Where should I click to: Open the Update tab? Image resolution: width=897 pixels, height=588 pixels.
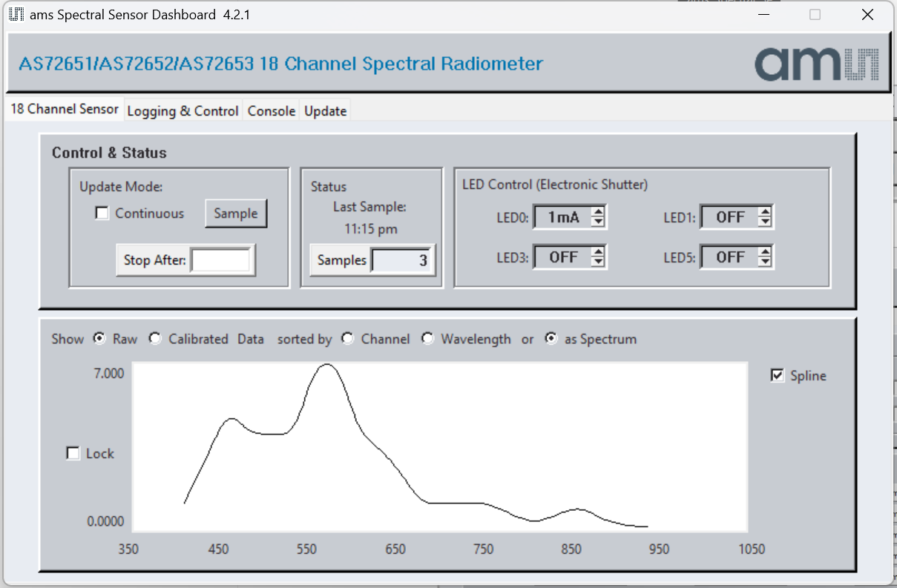[325, 110]
